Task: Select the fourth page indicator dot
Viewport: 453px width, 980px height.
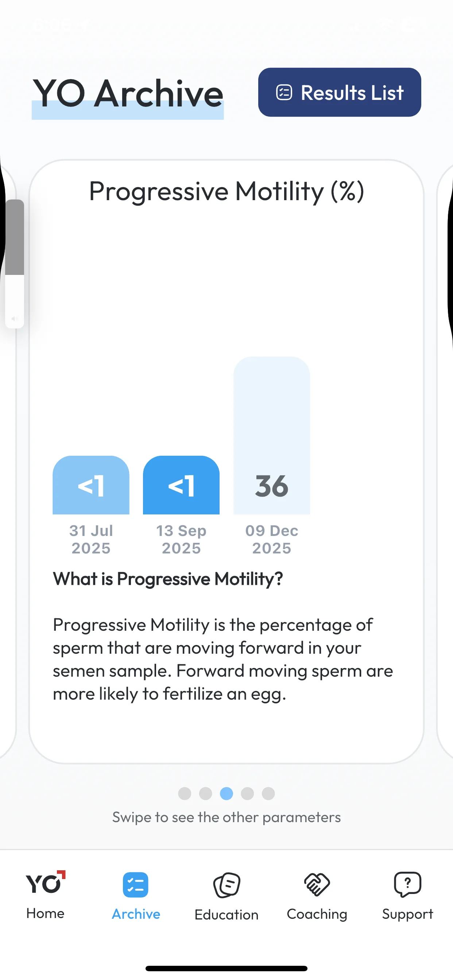Action: (x=247, y=794)
